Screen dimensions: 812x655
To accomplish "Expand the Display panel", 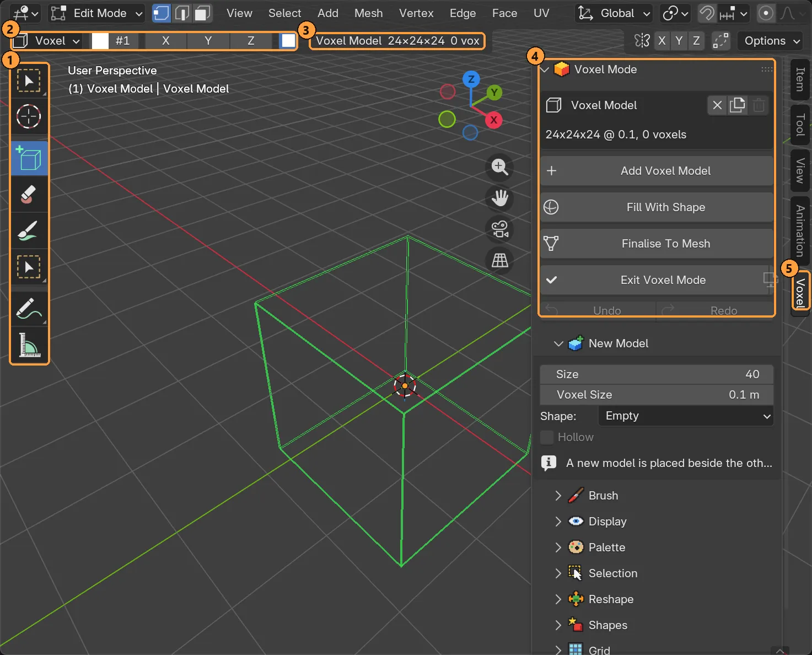I will tap(558, 522).
